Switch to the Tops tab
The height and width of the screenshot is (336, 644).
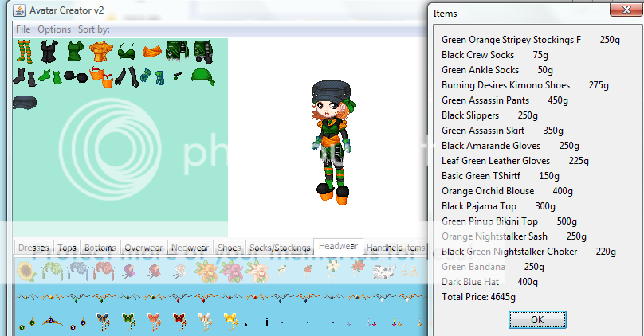68,248
